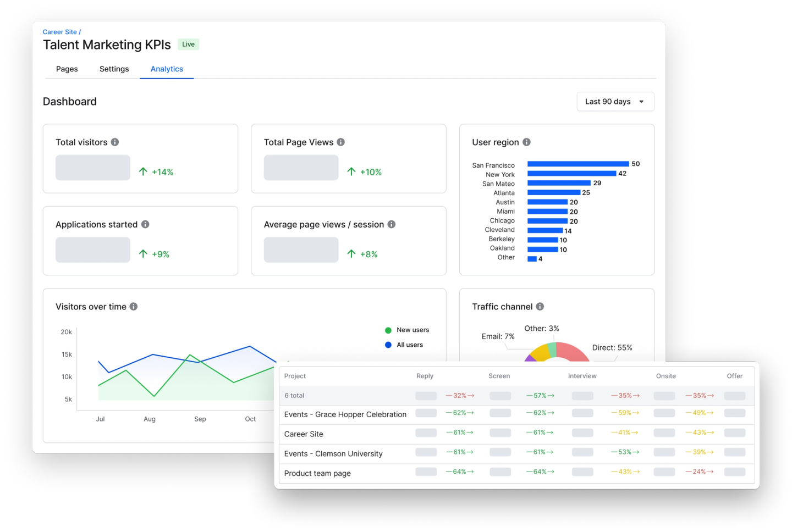Click the 20k label on visitors axis

(66, 332)
